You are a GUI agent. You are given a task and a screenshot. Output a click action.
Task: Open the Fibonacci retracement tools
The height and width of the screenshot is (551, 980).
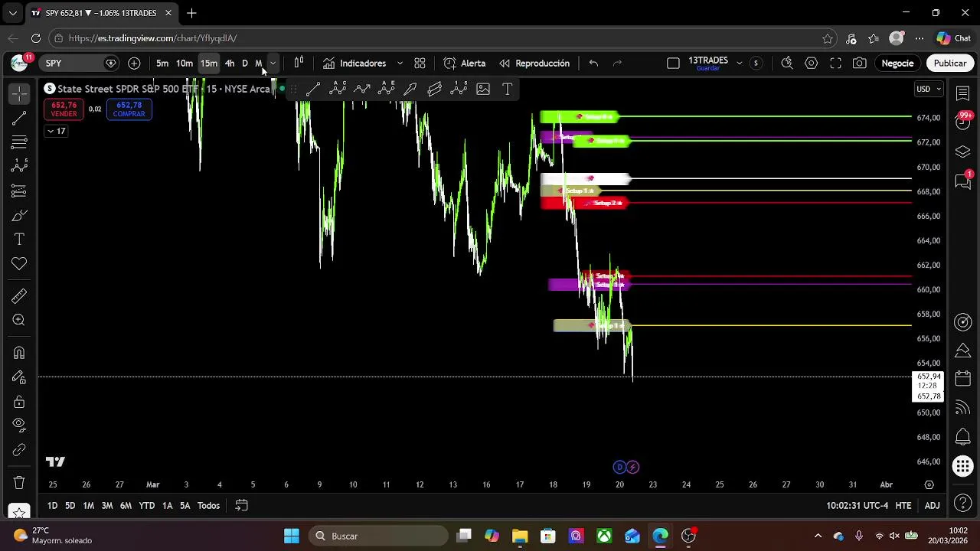19,142
